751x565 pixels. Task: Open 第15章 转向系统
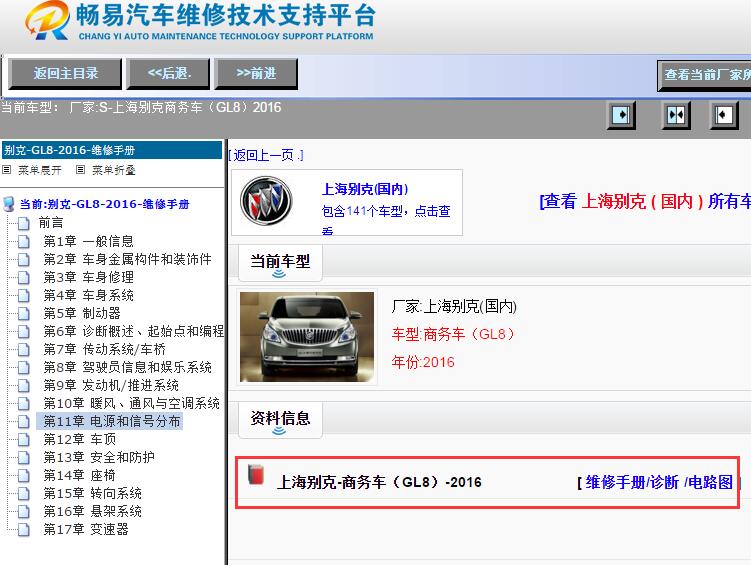pyautogui.click(x=92, y=493)
